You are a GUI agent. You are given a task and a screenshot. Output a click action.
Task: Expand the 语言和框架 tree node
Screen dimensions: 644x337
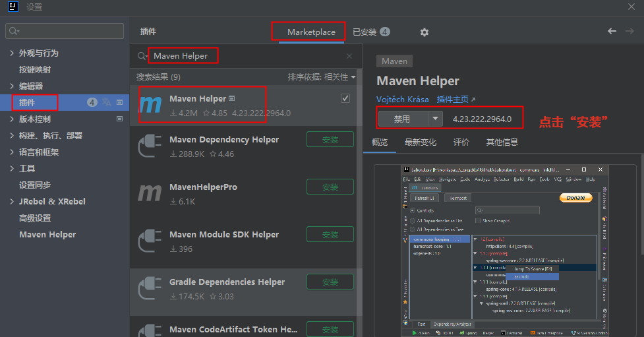(12, 152)
